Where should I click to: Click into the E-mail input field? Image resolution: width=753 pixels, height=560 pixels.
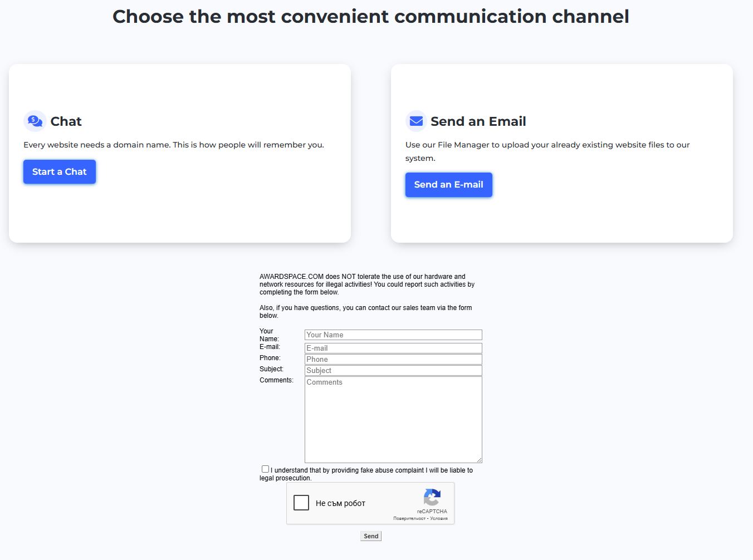pos(393,348)
